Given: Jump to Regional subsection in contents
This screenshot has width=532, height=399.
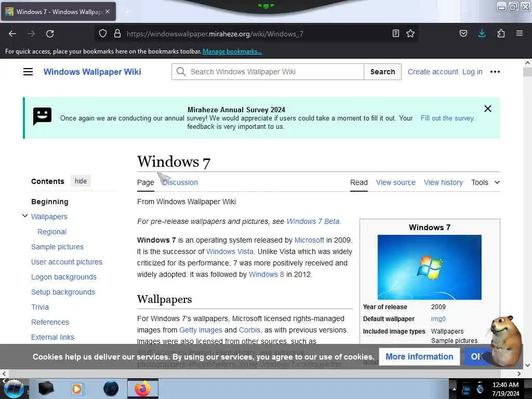Looking at the screenshot, I should [52, 232].
